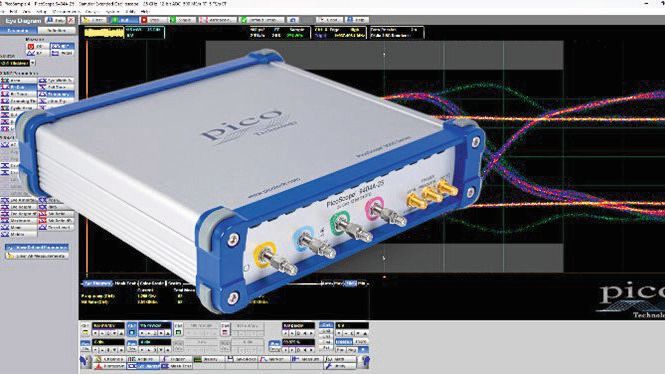The image size is (665, 374).
Task: Open the Trigger menu button at bottom
Action: [176, 359]
